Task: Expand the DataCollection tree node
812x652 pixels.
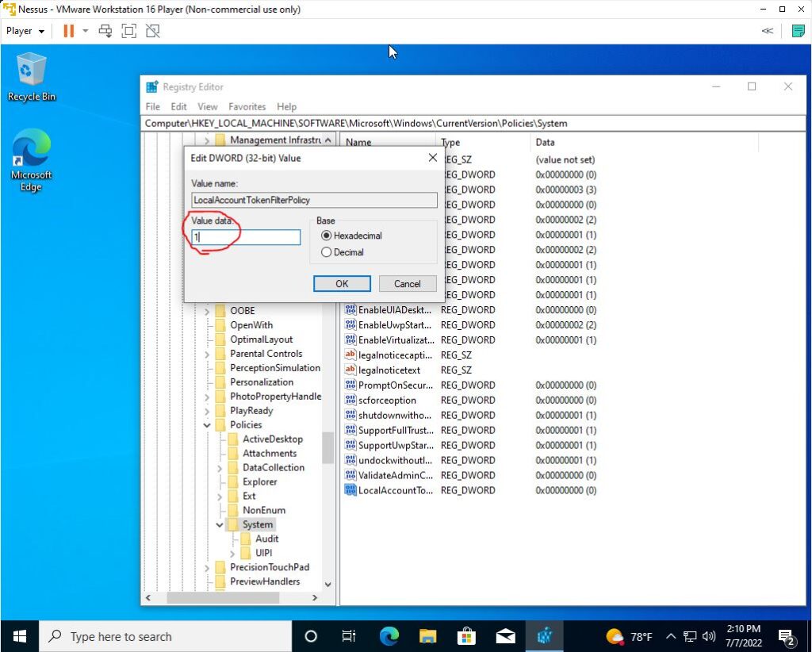Action: (220, 468)
